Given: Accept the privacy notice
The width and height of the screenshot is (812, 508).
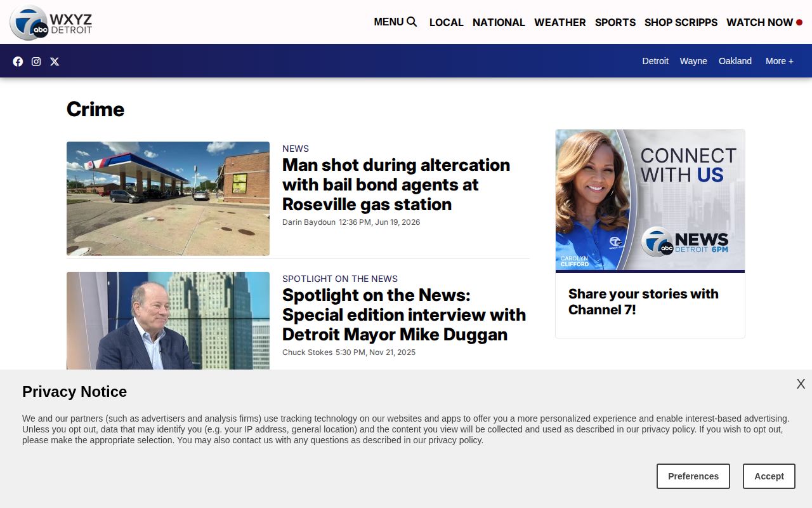Looking at the screenshot, I should [x=769, y=476].
